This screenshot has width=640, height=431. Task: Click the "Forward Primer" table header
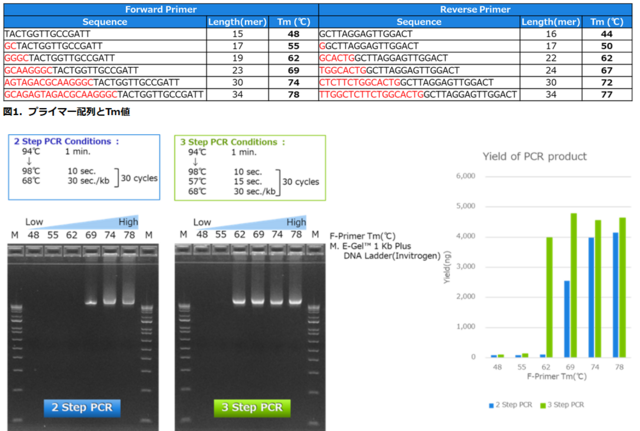[x=161, y=9]
